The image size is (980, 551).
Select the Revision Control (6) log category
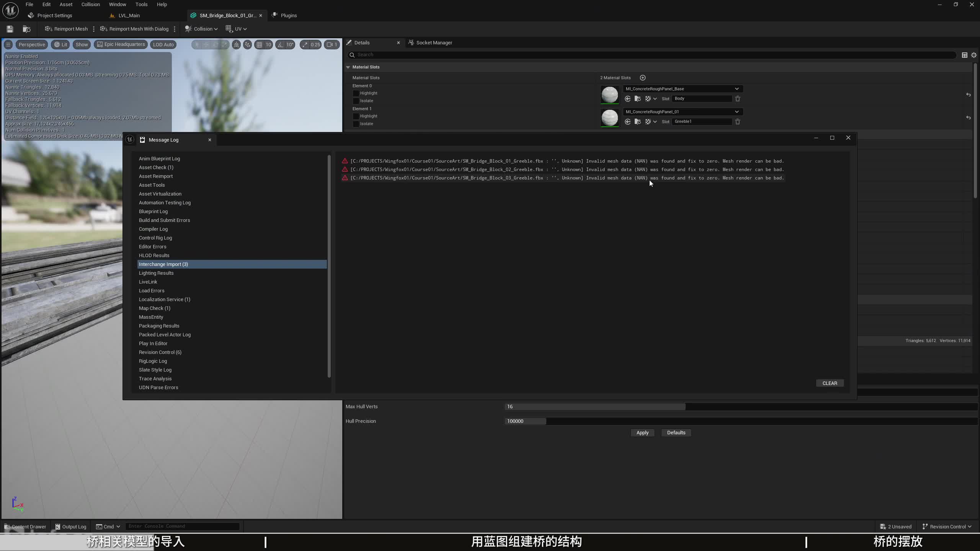[160, 352]
